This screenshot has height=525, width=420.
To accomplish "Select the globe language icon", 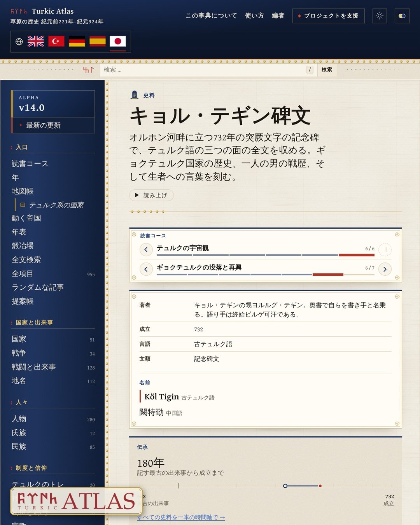I will [x=19, y=42].
